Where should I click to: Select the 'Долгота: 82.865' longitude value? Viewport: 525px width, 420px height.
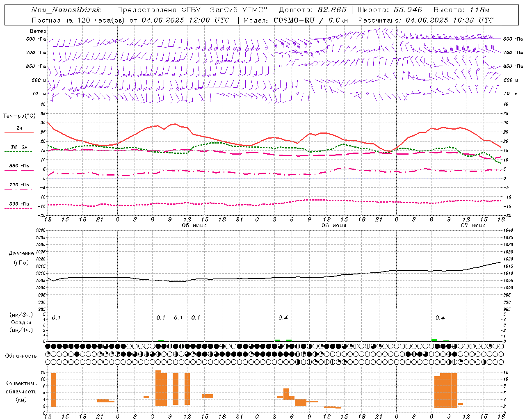point(313,10)
